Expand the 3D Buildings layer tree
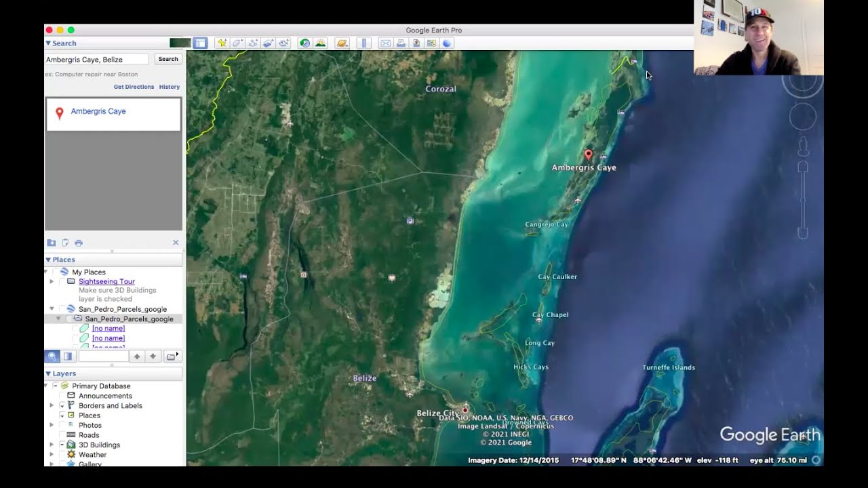The image size is (868, 488). (52, 445)
